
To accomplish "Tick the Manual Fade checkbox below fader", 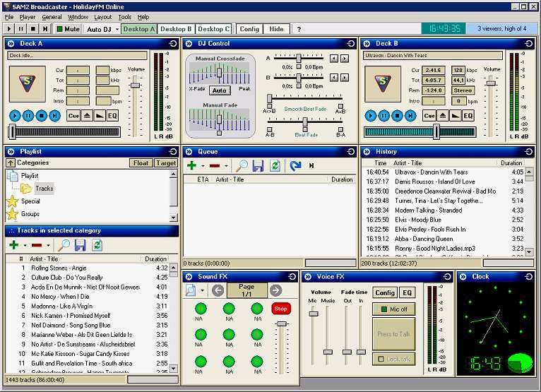I will coord(219,133).
